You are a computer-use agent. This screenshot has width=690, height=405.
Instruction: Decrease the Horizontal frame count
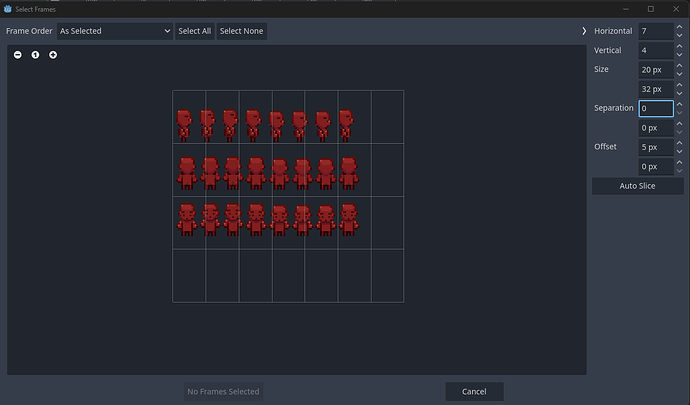[x=679, y=35]
